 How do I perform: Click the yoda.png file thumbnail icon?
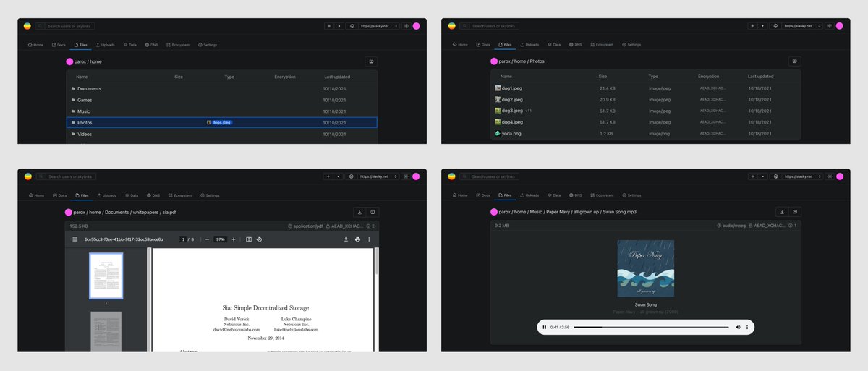pos(498,133)
